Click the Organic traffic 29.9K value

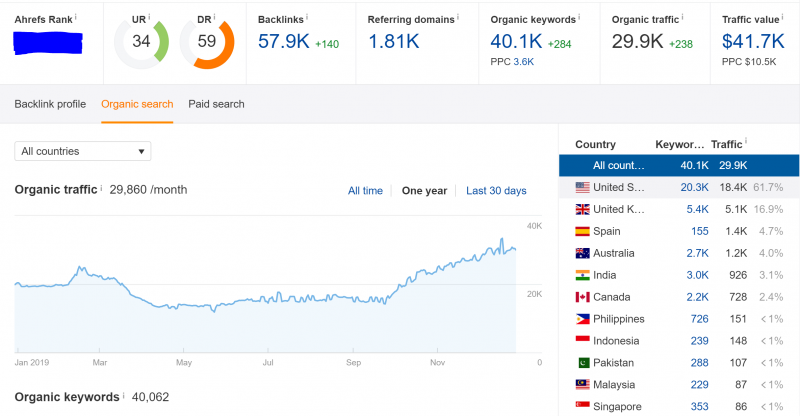click(x=637, y=41)
